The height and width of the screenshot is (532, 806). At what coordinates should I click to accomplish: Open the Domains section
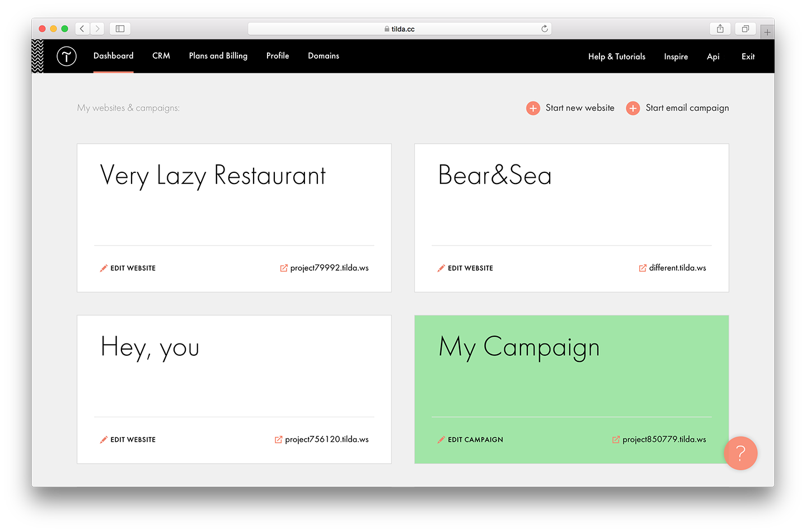(x=324, y=56)
